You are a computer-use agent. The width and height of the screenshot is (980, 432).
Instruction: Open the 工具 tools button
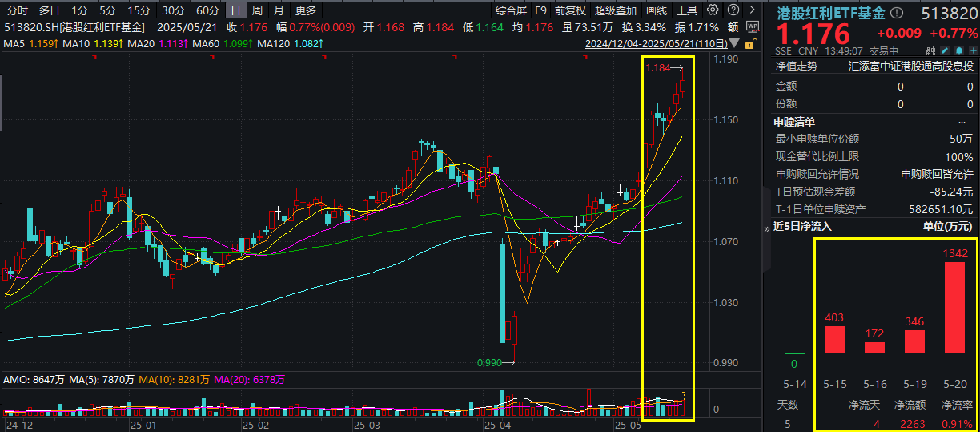[x=687, y=10]
